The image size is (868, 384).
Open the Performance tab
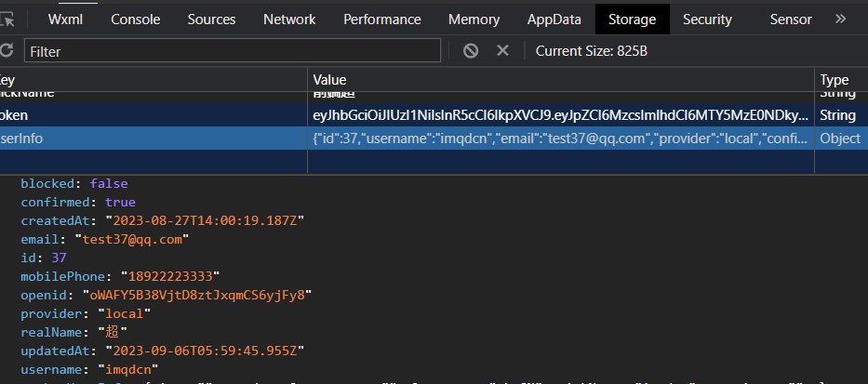pyautogui.click(x=382, y=19)
